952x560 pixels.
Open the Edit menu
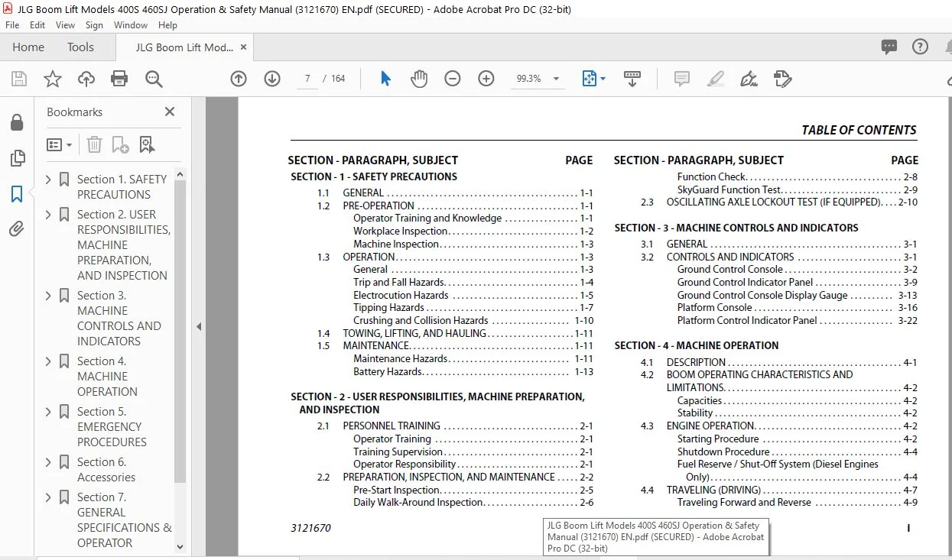[x=37, y=25]
